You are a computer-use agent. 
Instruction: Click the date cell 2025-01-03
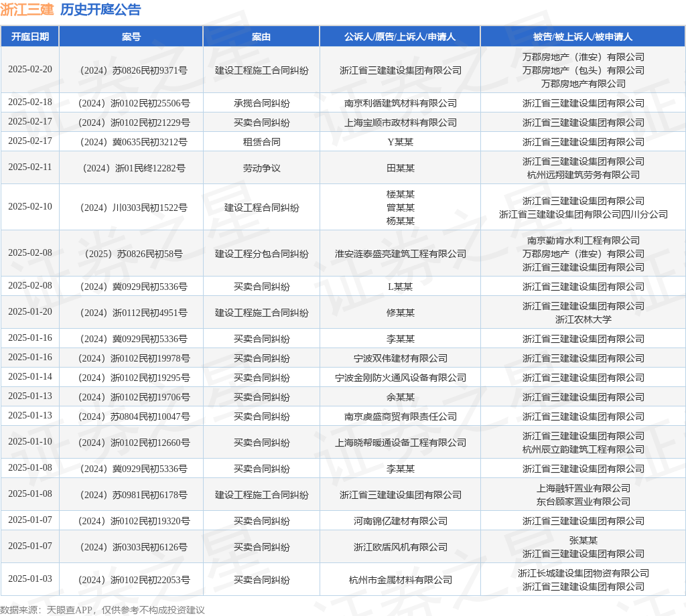[29, 579]
